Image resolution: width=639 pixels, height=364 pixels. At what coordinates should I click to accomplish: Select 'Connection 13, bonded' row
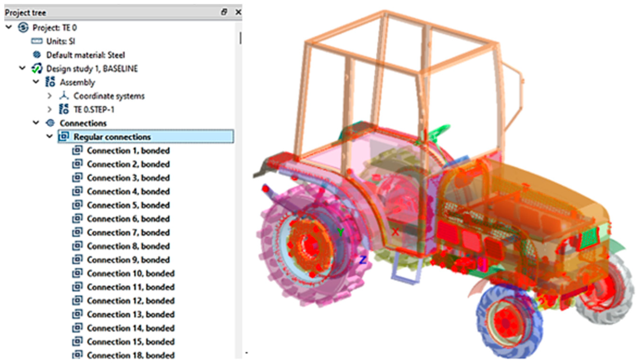(130, 314)
